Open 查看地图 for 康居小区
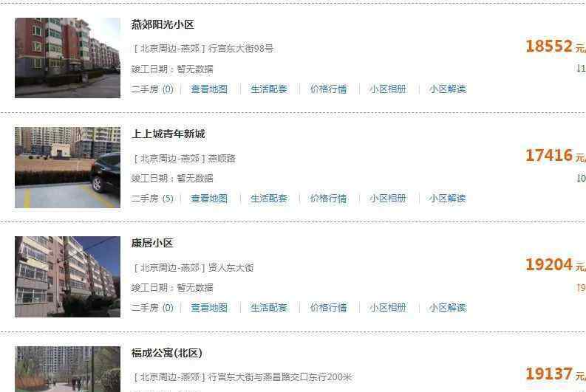Image resolution: width=586 pixels, height=392 pixels. 209,308
